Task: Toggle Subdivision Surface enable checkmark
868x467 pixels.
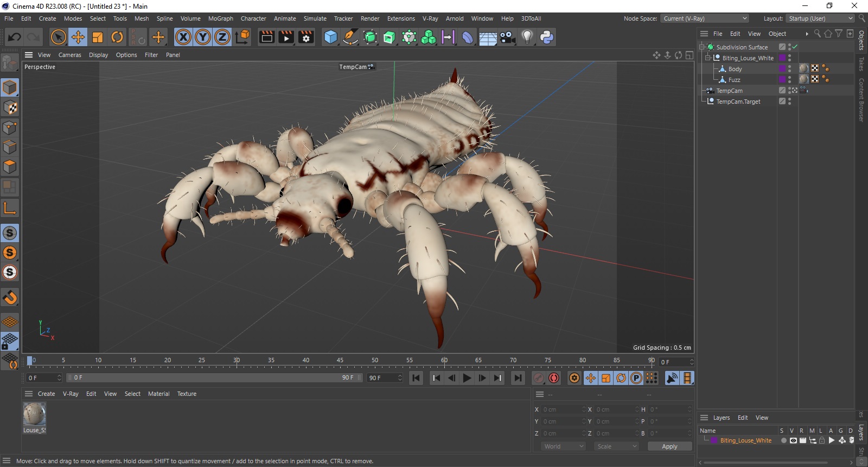Action: (795, 47)
